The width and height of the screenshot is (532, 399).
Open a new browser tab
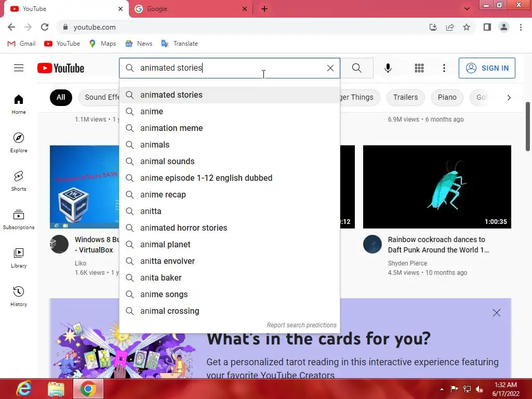point(264,9)
